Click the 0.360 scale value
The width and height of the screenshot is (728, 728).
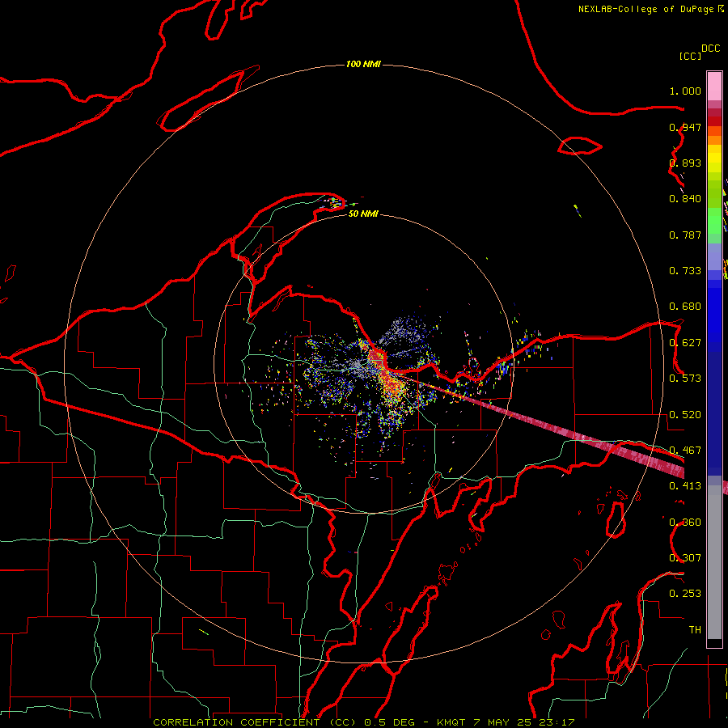685,523
